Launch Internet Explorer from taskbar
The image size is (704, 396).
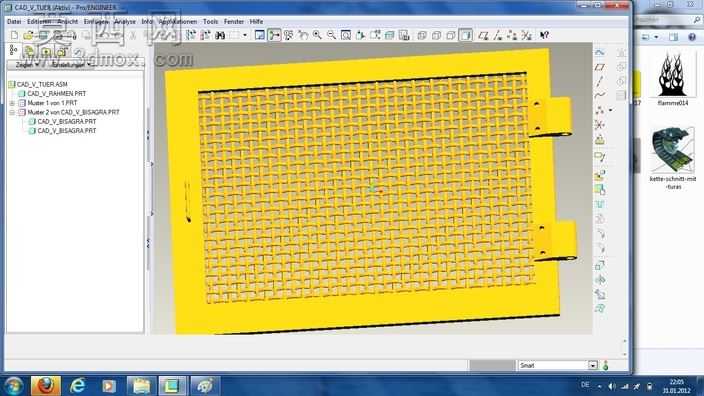(78, 386)
